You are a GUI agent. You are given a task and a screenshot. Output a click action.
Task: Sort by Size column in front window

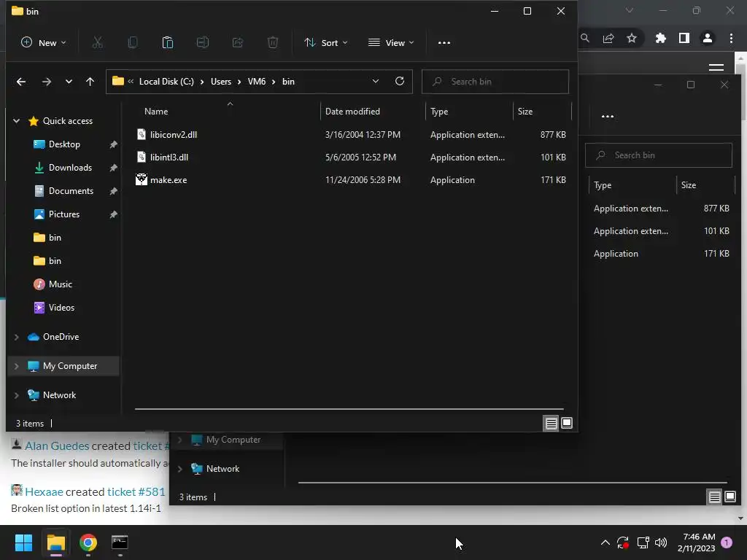pos(525,112)
